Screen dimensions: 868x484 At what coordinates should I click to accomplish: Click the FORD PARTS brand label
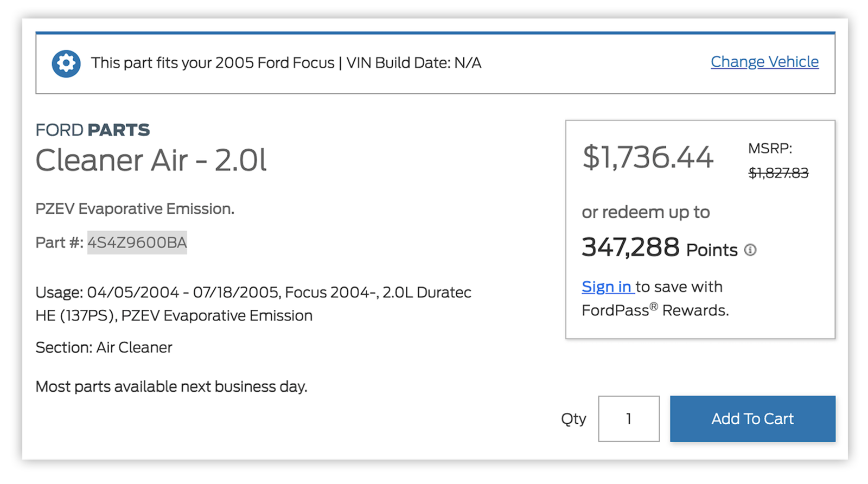[92, 130]
